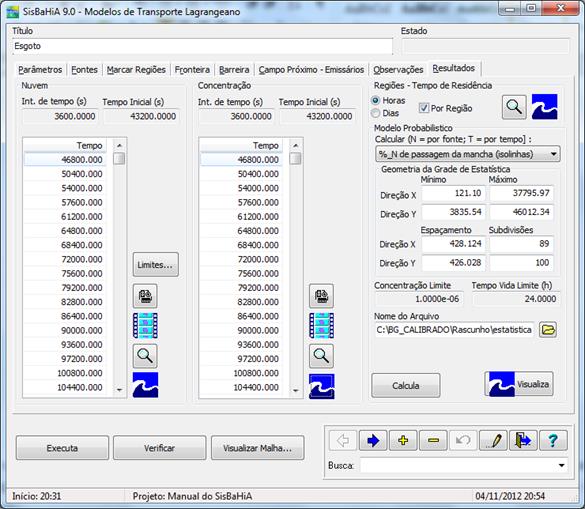
Task: Click the Direção X Espaçamento field 428.124
Action: pyautogui.click(x=454, y=244)
